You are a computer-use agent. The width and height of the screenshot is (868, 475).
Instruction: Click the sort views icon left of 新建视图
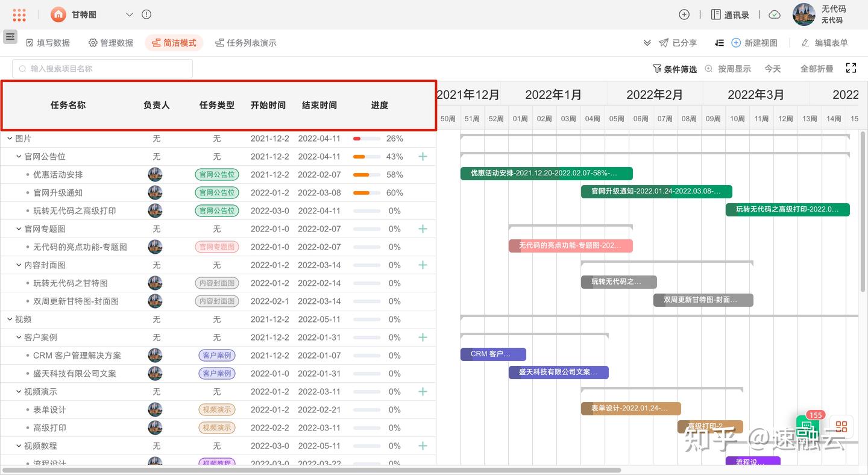(719, 43)
